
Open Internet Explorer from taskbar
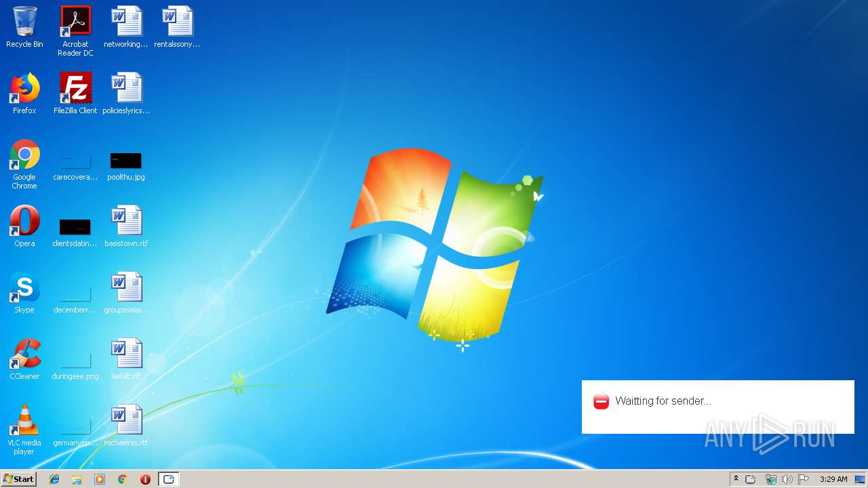(54, 479)
